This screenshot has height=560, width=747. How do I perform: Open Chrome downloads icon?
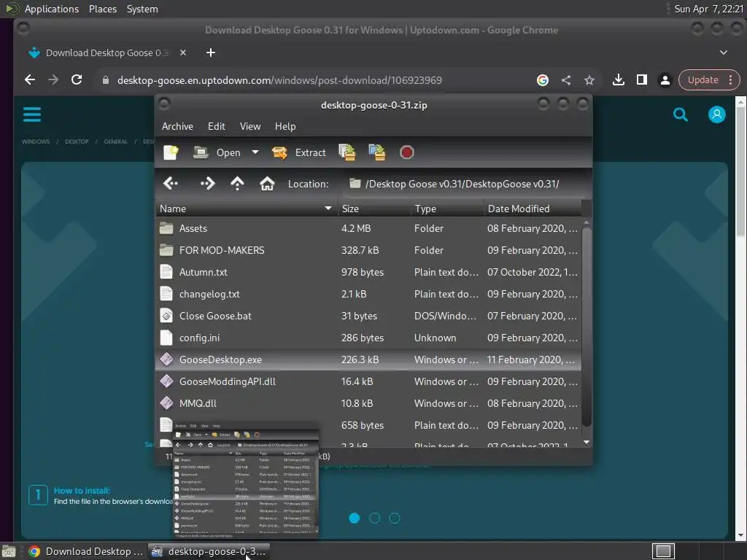click(619, 80)
